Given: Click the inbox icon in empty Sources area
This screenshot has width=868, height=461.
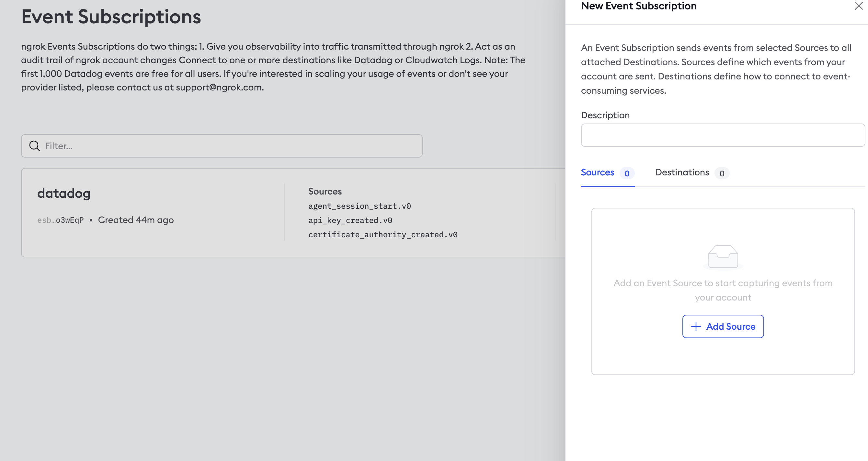Looking at the screenshot, I should 723,257.
